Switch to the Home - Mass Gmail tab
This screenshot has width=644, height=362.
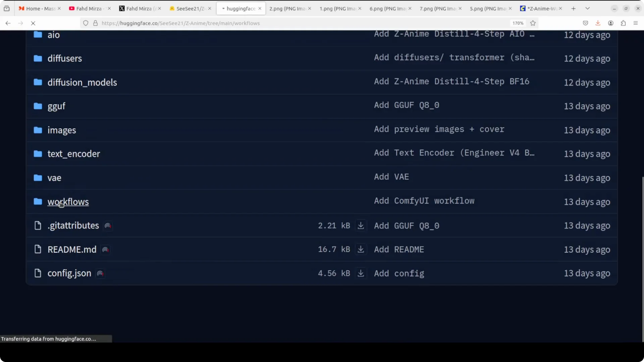(x=40, y=8)
